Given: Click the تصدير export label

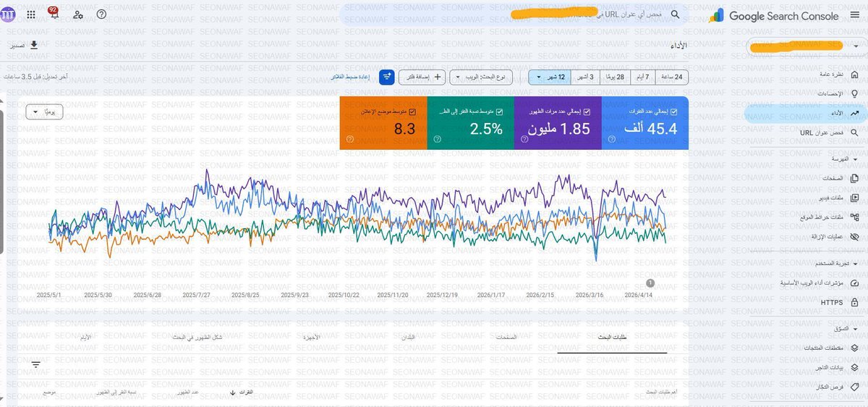Looking at the screenshot, I should (17, 46).
